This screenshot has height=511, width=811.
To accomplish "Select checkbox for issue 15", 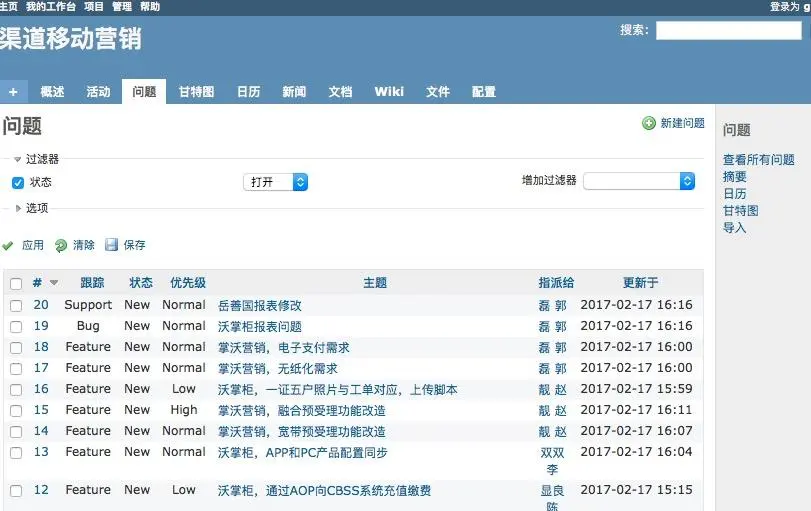I will (x=16, y=411).
